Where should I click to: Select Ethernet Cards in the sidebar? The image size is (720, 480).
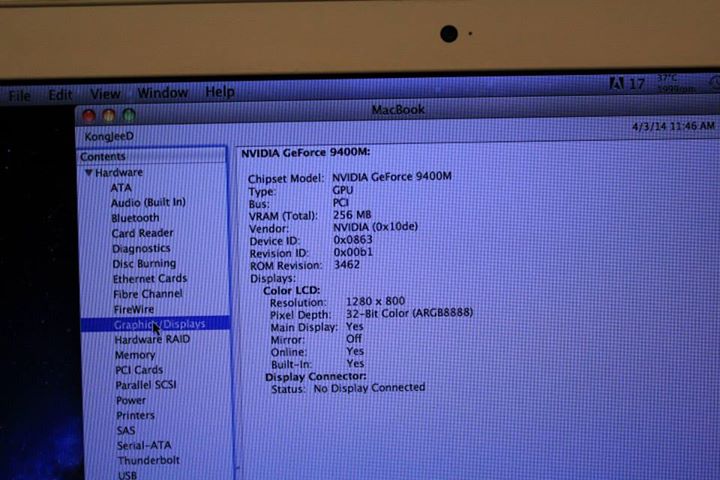coord(150,278)
